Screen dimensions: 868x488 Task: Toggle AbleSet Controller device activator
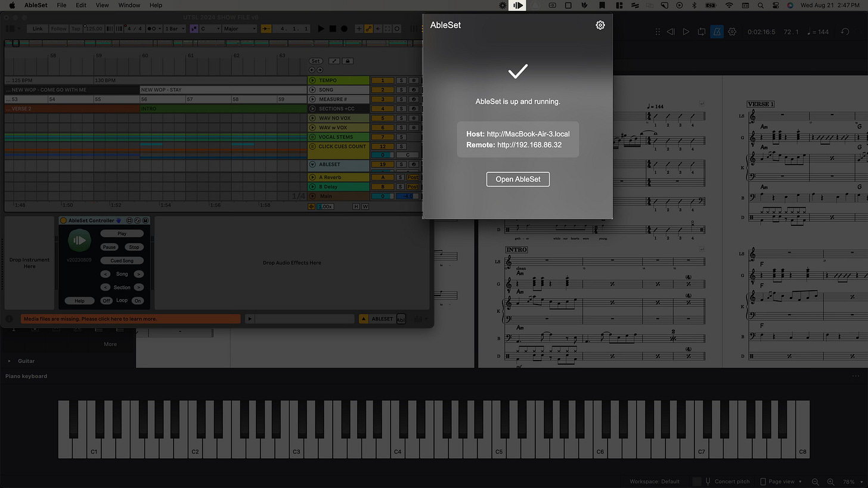[64, 220]
